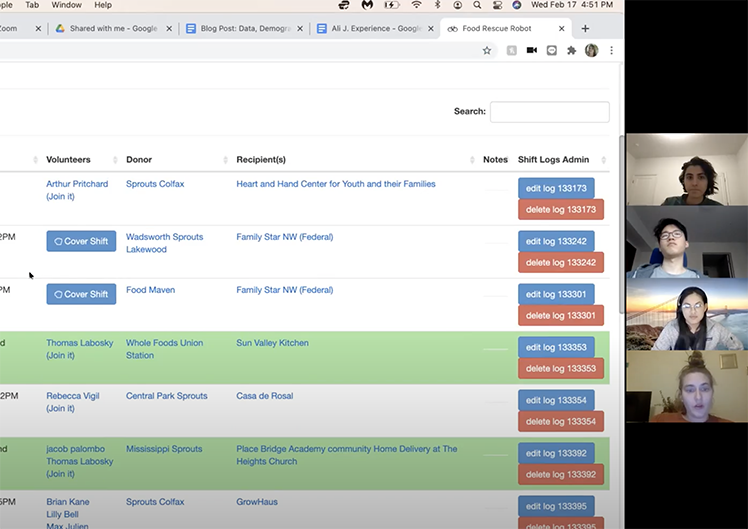Image resolution: width=748 pixels, height=529 pixels.
Task: Select the top participant video tile
Action: [x=687, y=169]
